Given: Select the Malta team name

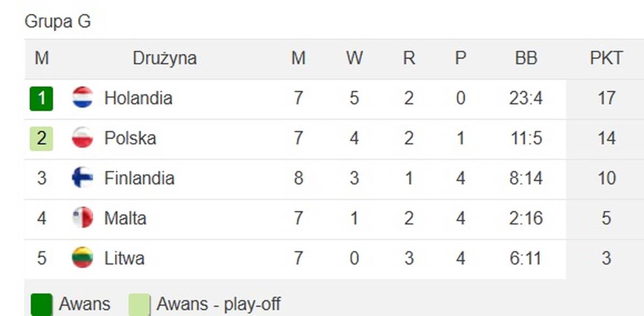Looking at the screenshot, I should [x=125, y=218].
